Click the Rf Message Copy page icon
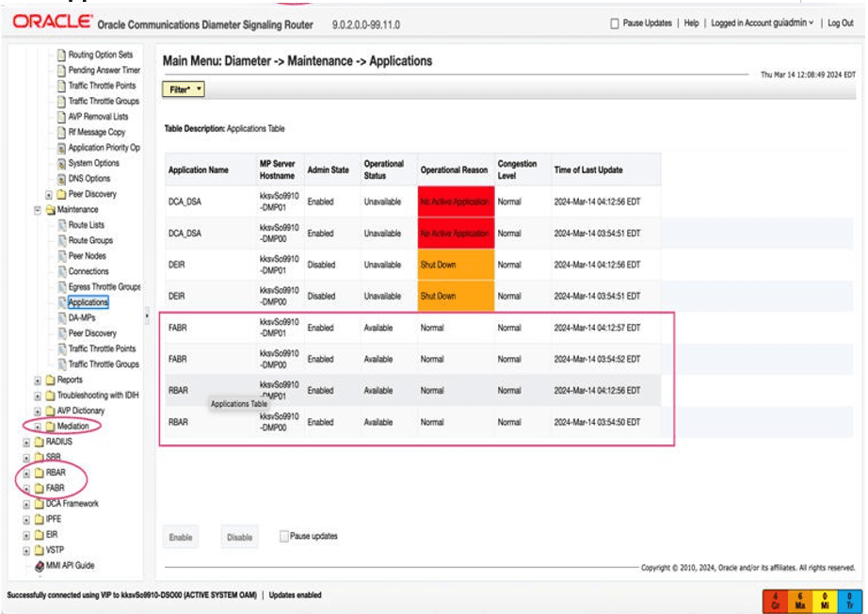Viewport: 868px width, 614px height. (62, 133)
